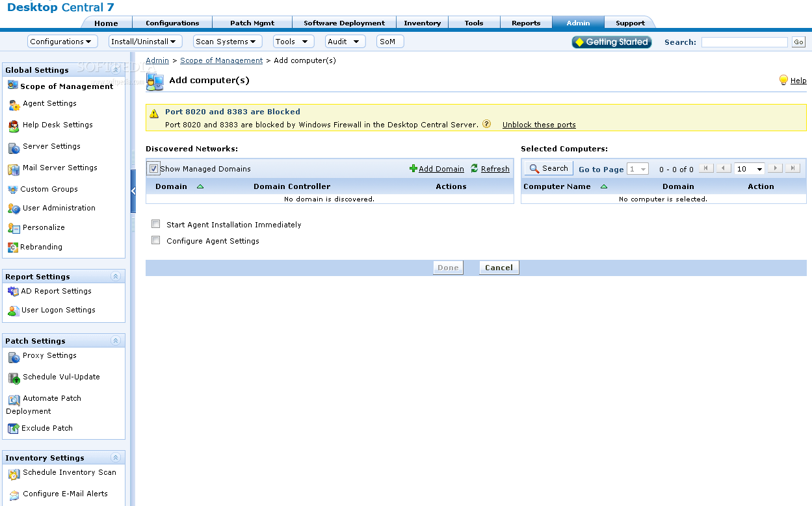Click the green plus Add Domain icon

coord(413,168)
